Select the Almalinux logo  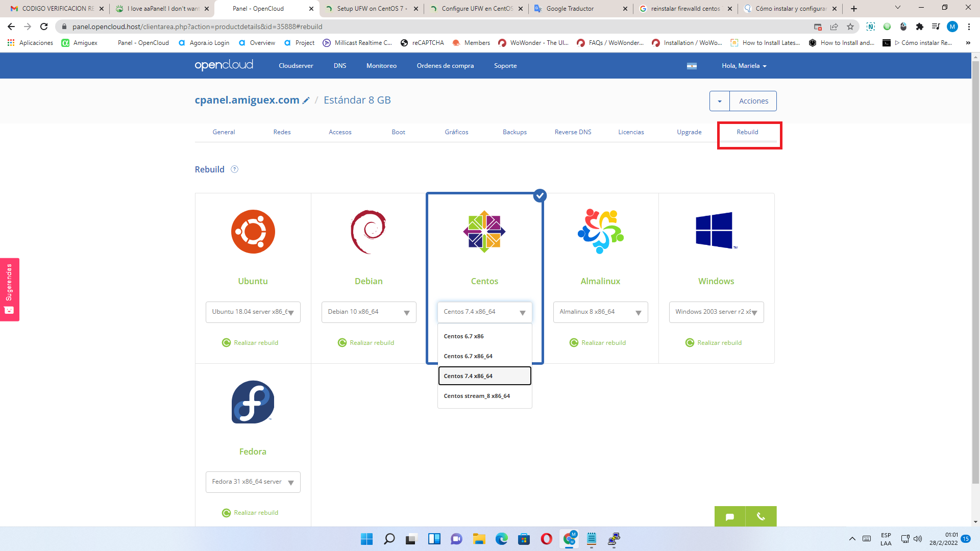click(600, 231)
